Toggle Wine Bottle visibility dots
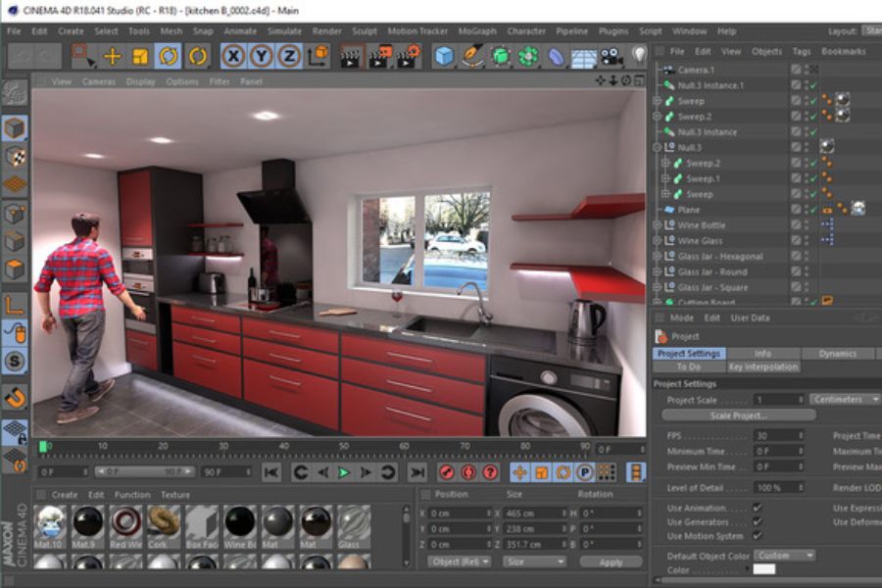This screenshot has height=588, width=882. pos(807,225)
